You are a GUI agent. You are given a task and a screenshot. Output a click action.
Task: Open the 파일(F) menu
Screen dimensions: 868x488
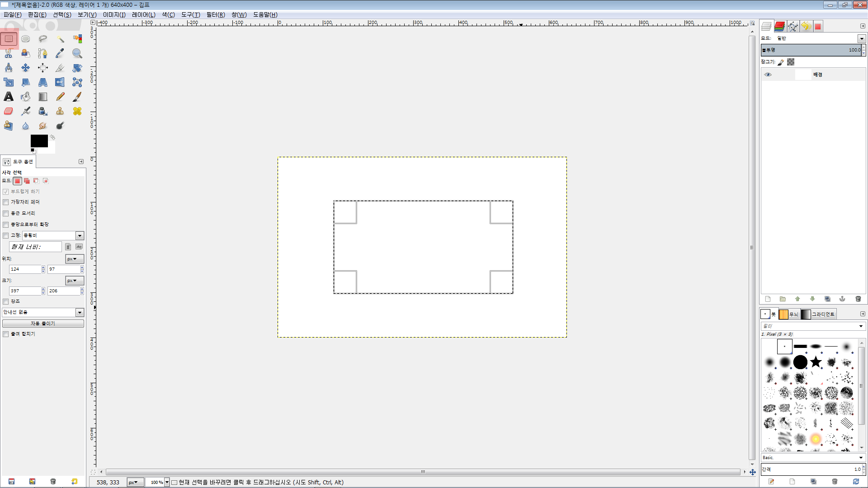[x=13, y=15]
